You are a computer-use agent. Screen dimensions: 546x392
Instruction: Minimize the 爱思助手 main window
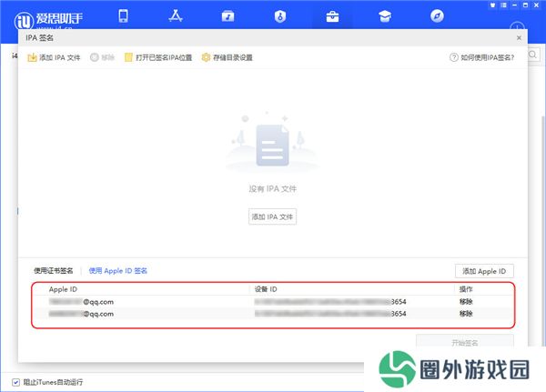[x=515, y=5]
